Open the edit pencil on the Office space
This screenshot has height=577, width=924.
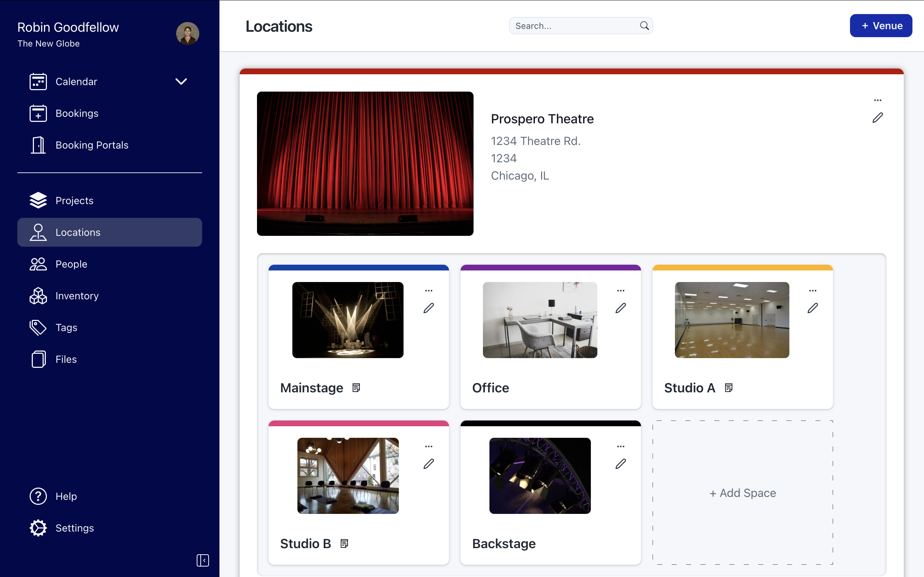(621, 308)
